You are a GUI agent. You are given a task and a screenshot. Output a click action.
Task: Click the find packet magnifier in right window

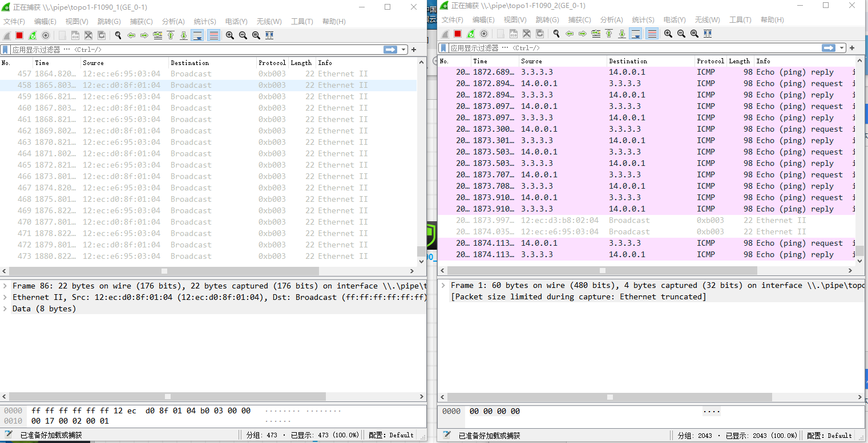click(x=556, y=34)
